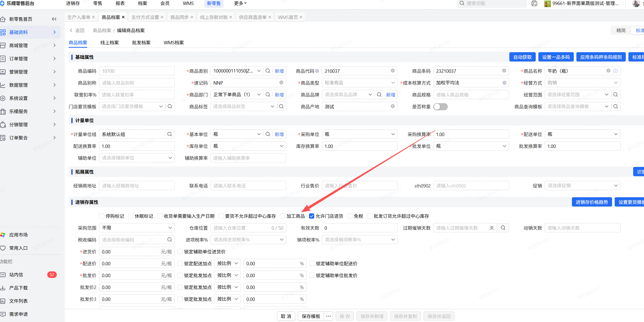Open the 更多 top menu

(240, 3)
